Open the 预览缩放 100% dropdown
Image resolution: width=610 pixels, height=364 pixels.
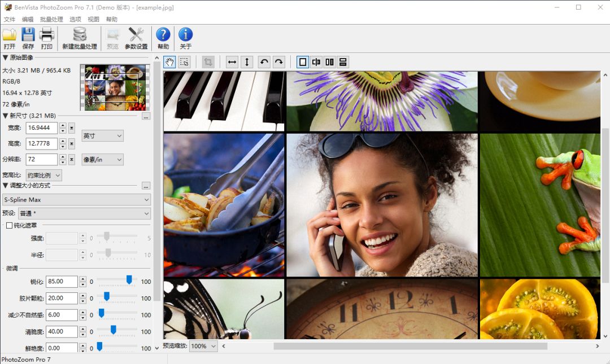pos(203,346)
